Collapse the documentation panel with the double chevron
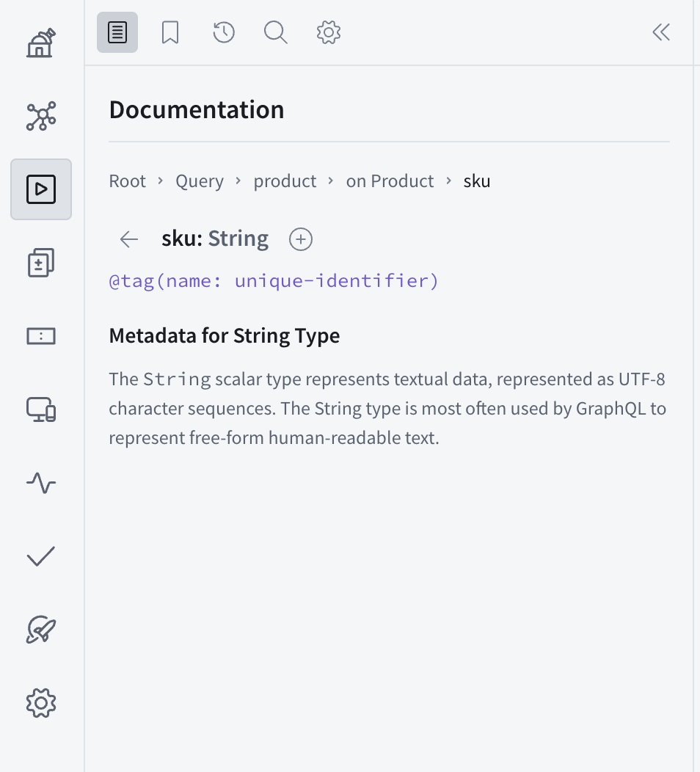This screenshot has height=772, width=700. click(x=660, y=32)
